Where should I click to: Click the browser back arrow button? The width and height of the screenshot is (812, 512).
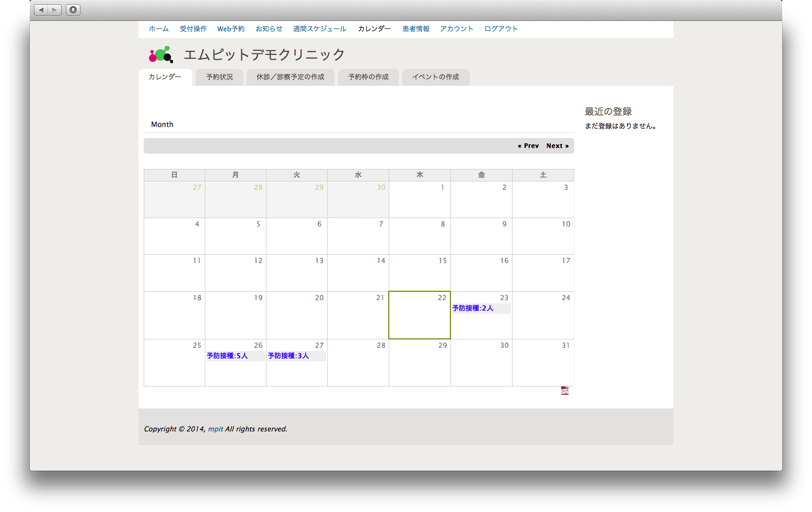[x=41, y=10]
